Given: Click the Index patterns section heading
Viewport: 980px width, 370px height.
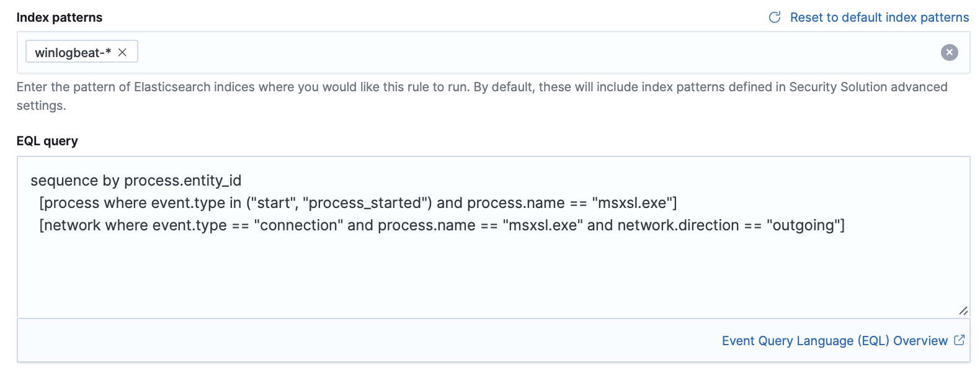Looking at the screenshot, I should [59, 17].
